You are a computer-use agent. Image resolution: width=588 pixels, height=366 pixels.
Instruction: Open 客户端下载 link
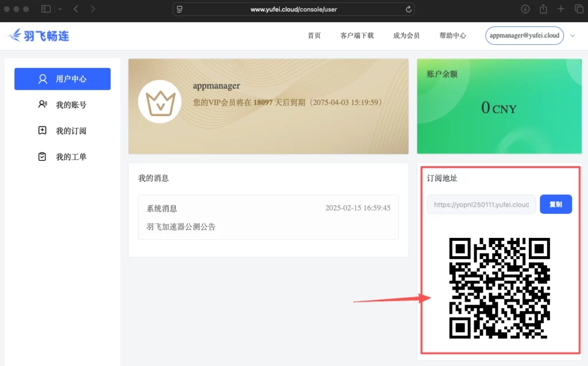point(357,35)
